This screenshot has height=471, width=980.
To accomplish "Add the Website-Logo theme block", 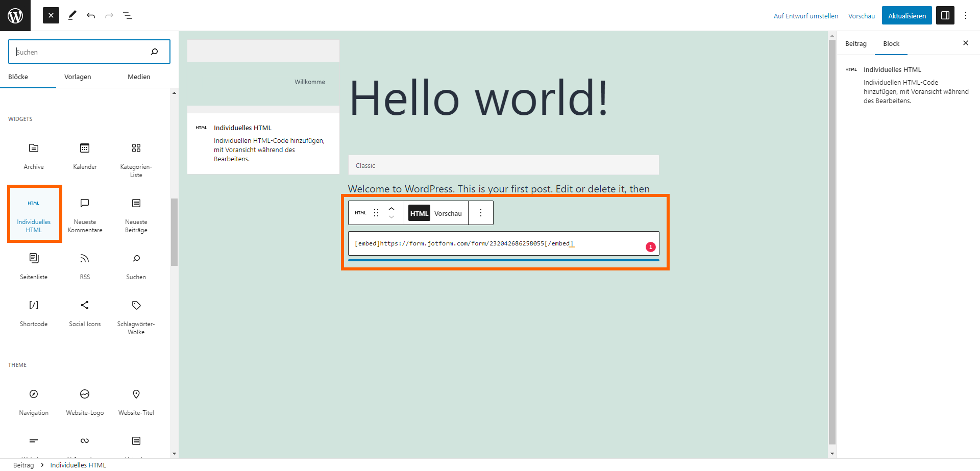I will coord(85,401).
